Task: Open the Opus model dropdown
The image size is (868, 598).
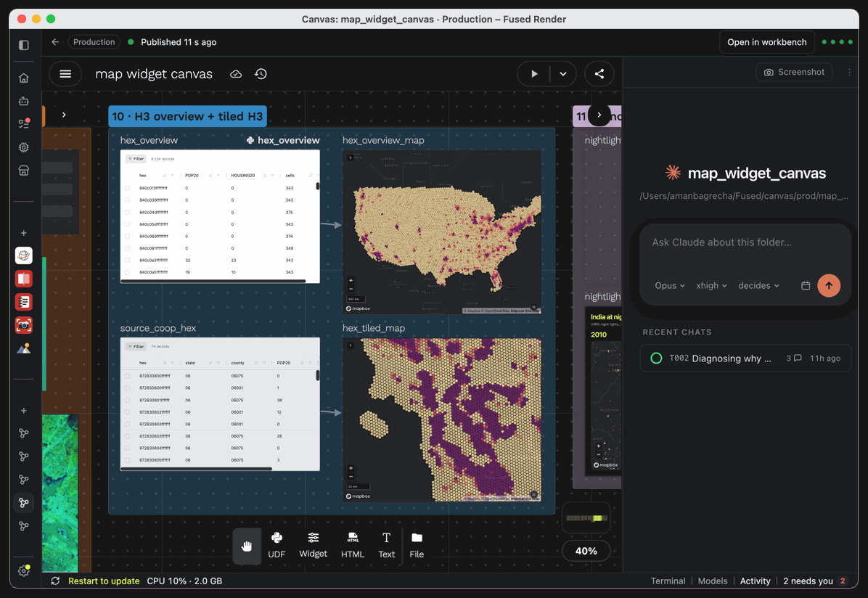Action: point(670,286)
